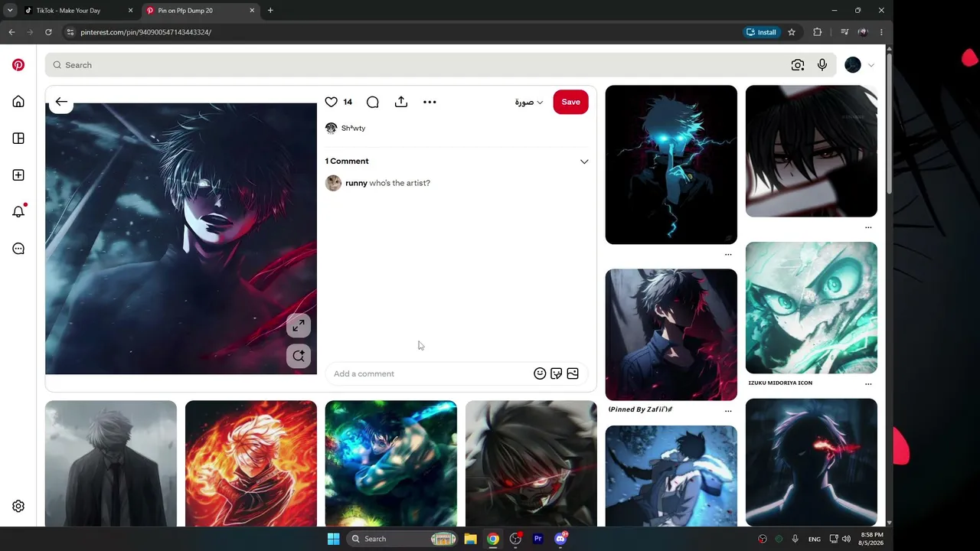
Task: Open the emoji picker in comment box
Action: [x=540, y=373]
